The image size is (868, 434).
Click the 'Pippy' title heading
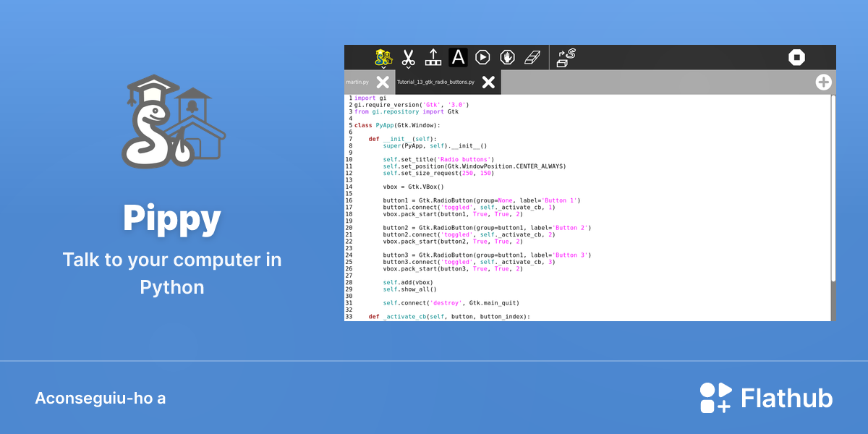click(172, 219)
